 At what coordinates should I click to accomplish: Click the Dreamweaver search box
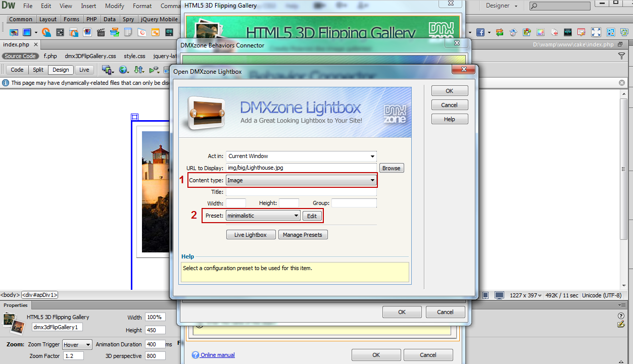560,6
